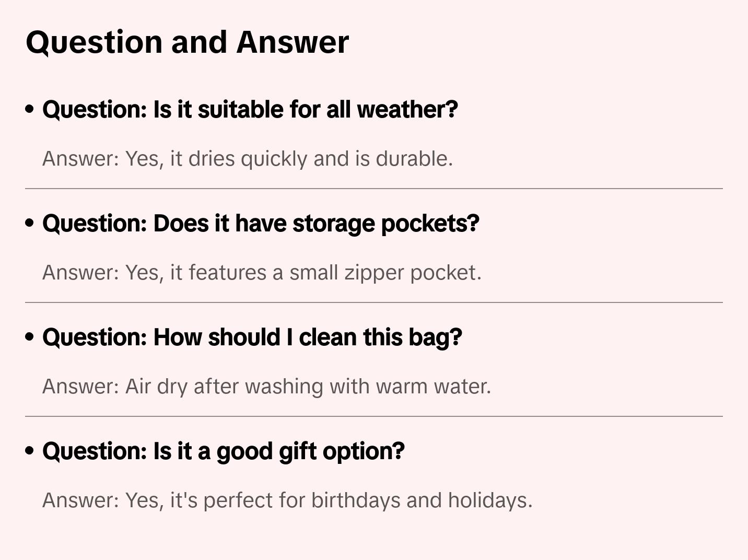
Task: Select the answer 'dries quickly and is durable'
Action: tap(247, 159)
